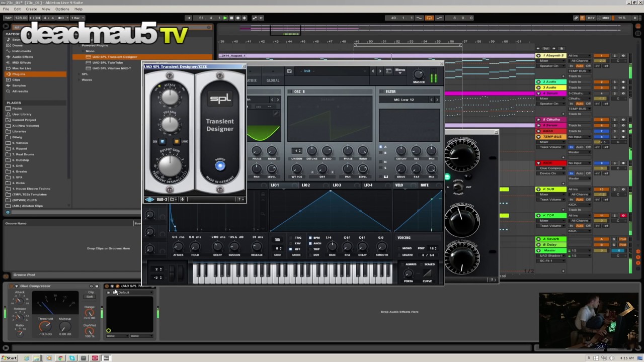The image size is (644, 362).
Task: Click the Serum save preset floppy icon
Action: coord(289,71)
